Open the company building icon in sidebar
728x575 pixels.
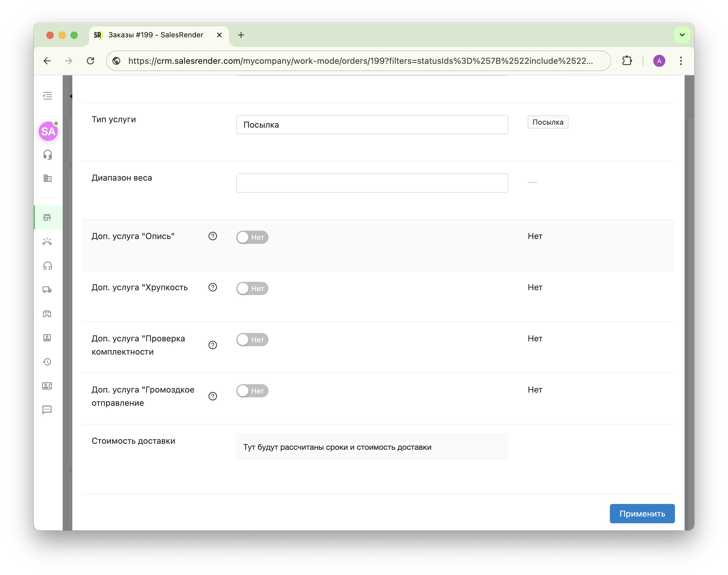pos(48,178)
